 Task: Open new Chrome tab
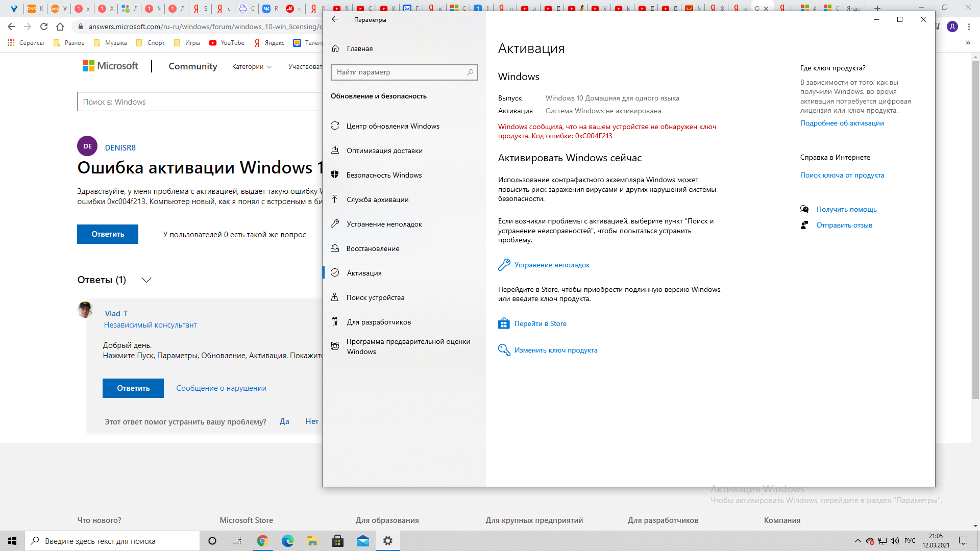pos(877,8)
